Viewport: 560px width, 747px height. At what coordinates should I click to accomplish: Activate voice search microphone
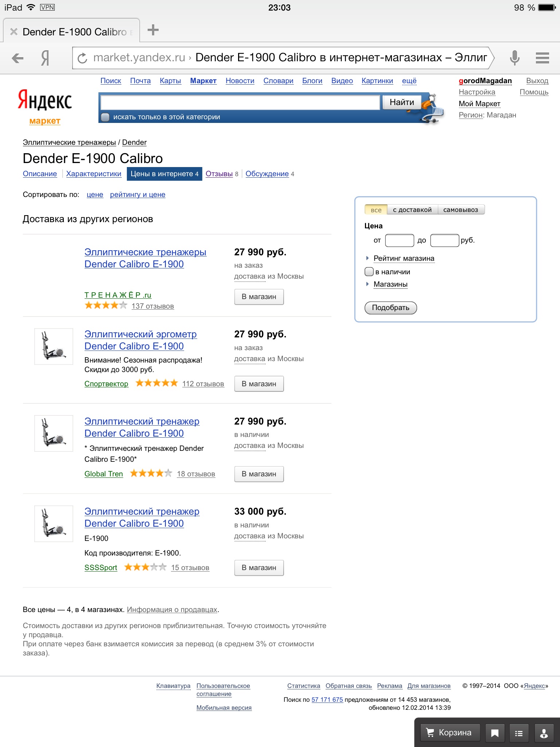(x=514, y=58)
